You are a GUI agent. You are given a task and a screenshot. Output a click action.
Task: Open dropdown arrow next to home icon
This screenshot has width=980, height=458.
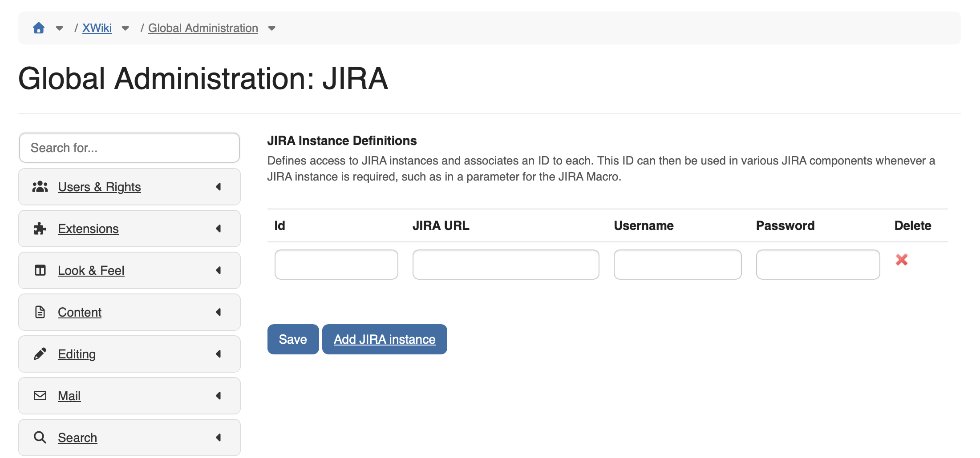coord(59,28)
